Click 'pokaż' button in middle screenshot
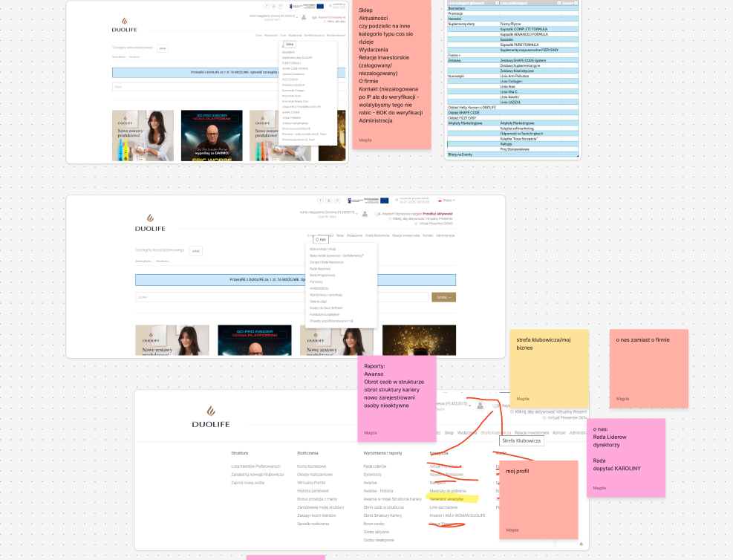This screenshot has height=560, width=733. click(195, 251)
